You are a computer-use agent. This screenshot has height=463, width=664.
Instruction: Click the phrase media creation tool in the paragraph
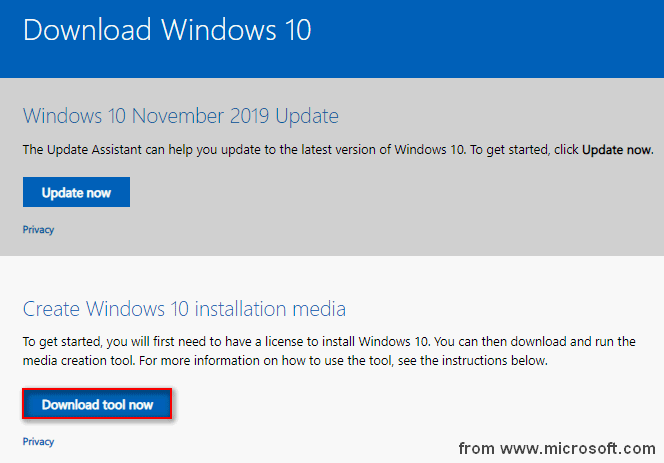(78, 360)
